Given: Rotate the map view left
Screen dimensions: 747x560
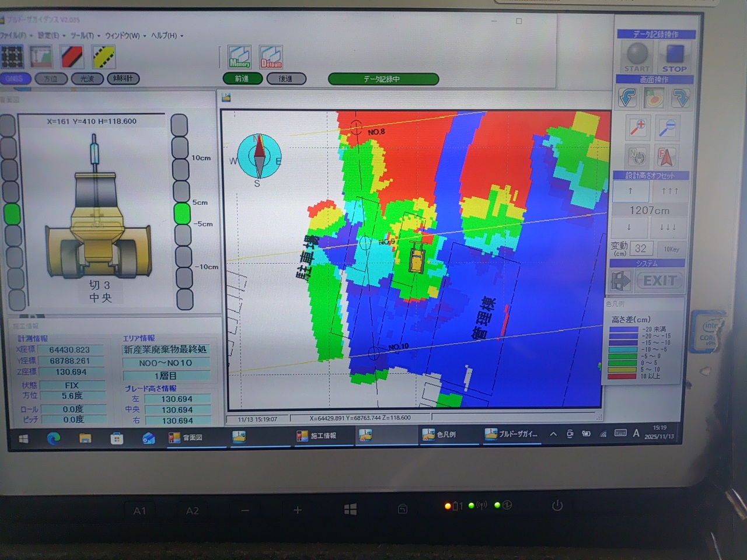Looking at the screenshot, I should tap(627, 98).
